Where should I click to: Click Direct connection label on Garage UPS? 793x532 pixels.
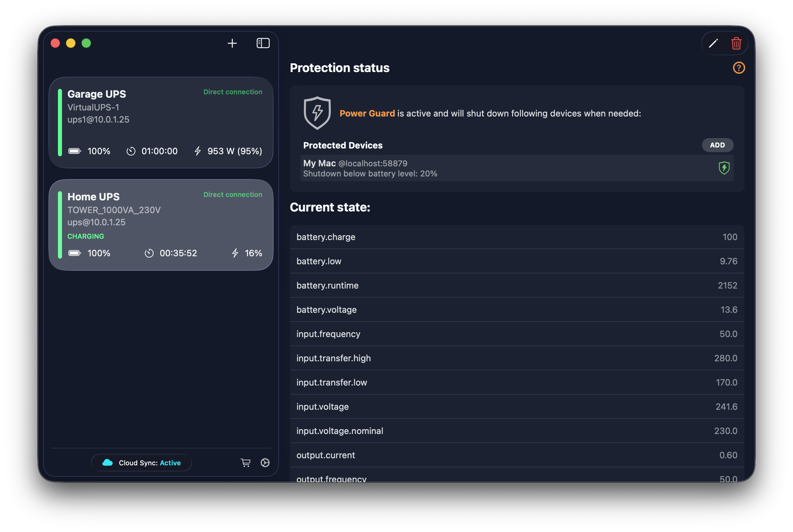click(233, 92)
